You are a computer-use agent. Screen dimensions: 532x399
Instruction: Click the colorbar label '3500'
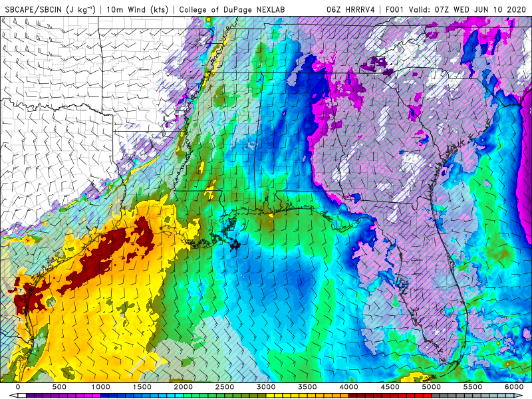308,387
